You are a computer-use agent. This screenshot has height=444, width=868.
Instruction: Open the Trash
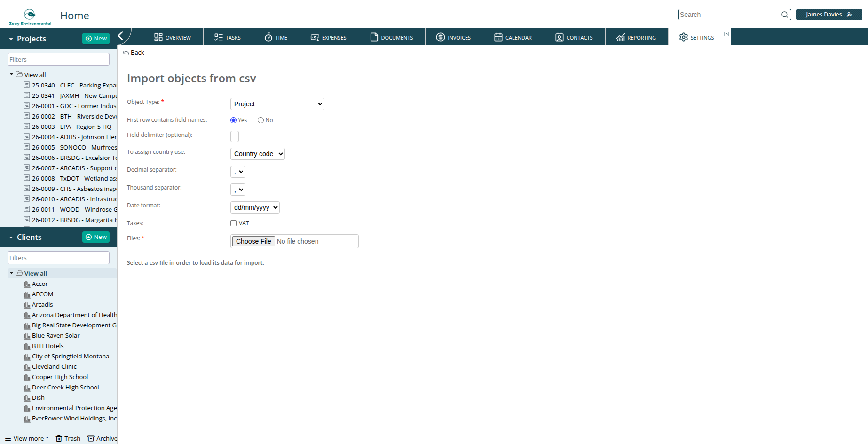coord(68,438)
